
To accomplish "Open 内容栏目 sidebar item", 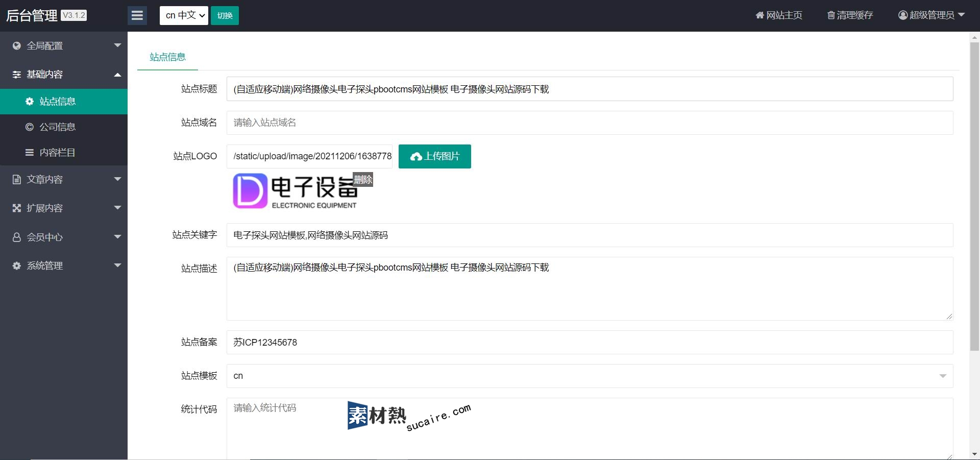I will click(x=64, y=153).
